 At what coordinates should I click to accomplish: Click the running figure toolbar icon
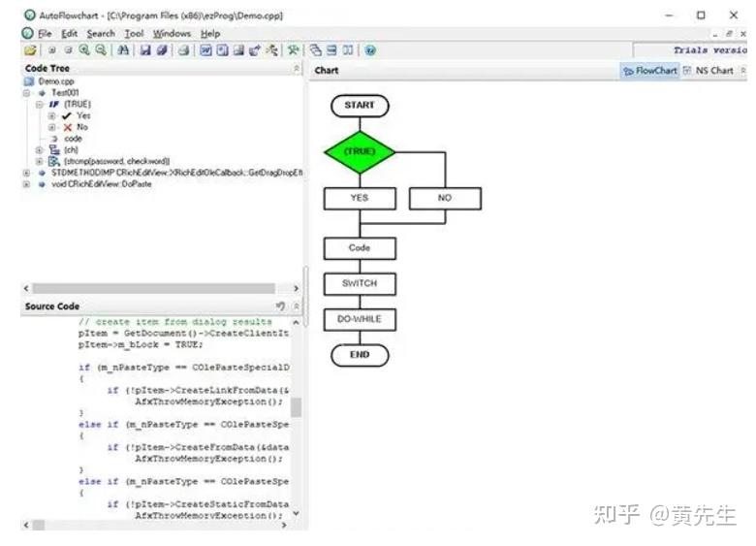(x=272, y=50)
